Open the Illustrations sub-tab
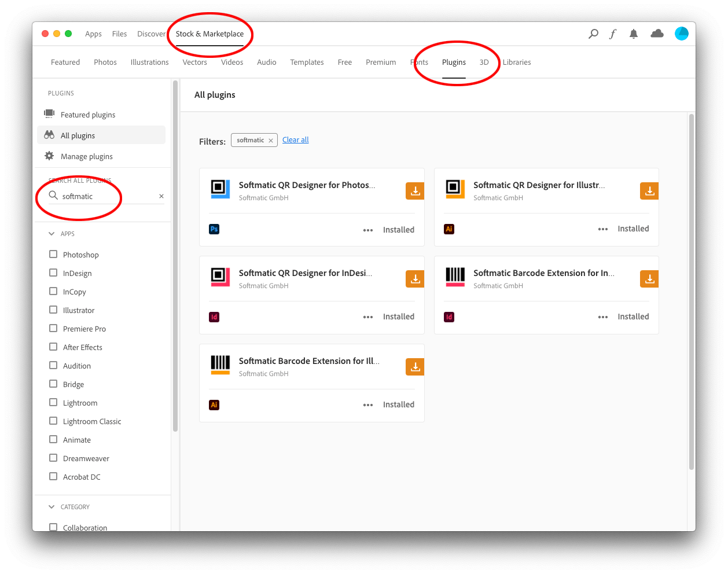This screenshot has width=728, height=574. (149, 62)
